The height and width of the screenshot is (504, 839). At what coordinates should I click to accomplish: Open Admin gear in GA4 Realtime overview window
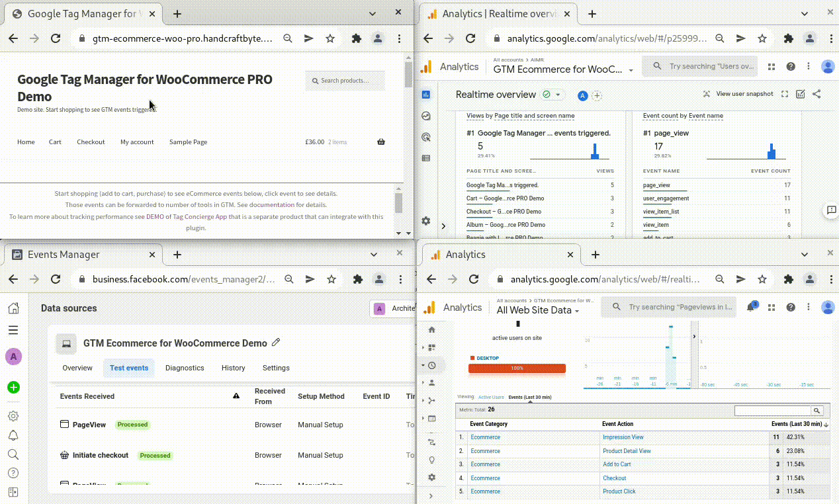426,221
